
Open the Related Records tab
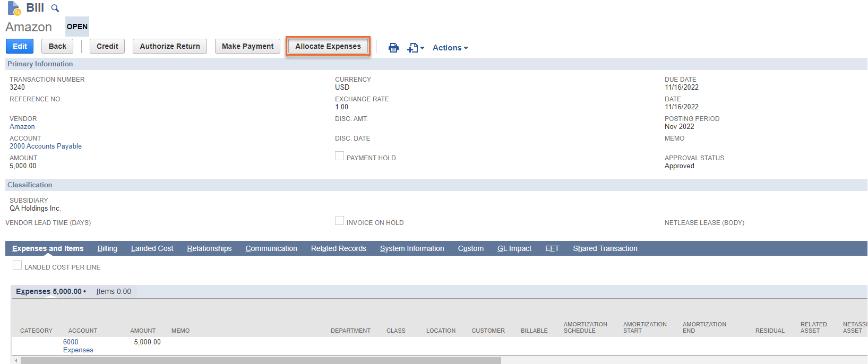pos(338,248)
